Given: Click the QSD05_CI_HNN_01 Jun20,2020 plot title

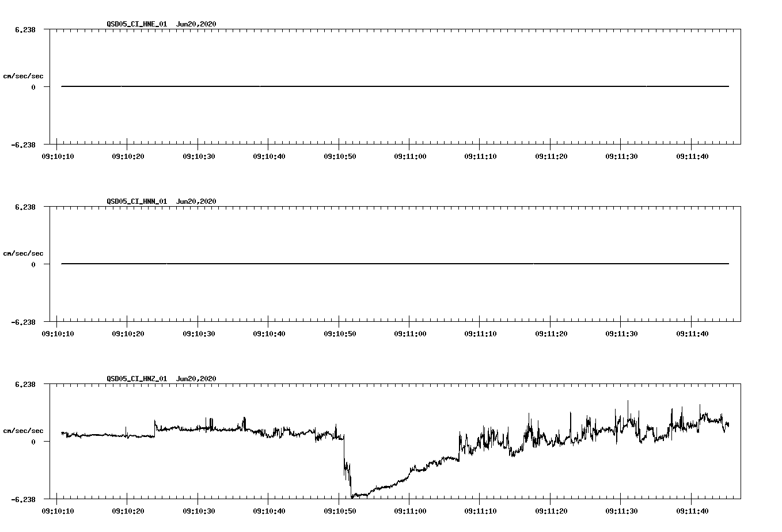Looking at the screenshot, I should (x=161, y=202).
